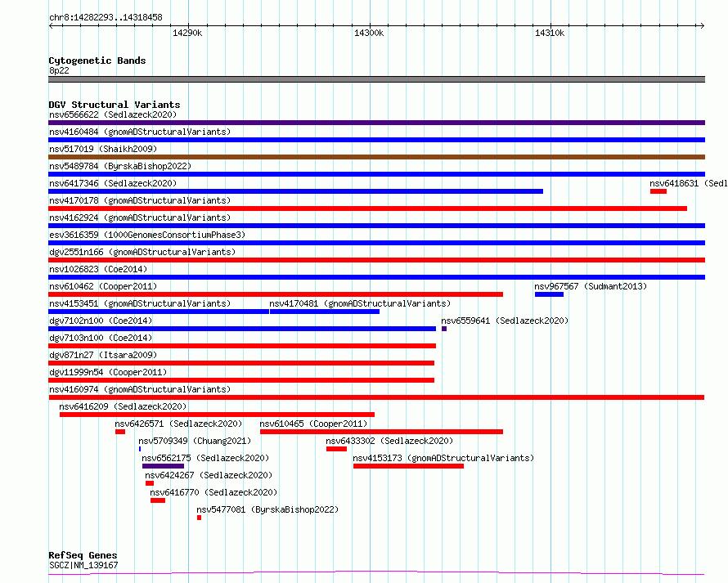Screen dimensions: 728x583
Task: Click the chr8:14282293..14318458 region label
Action: [x=106, y=18]
